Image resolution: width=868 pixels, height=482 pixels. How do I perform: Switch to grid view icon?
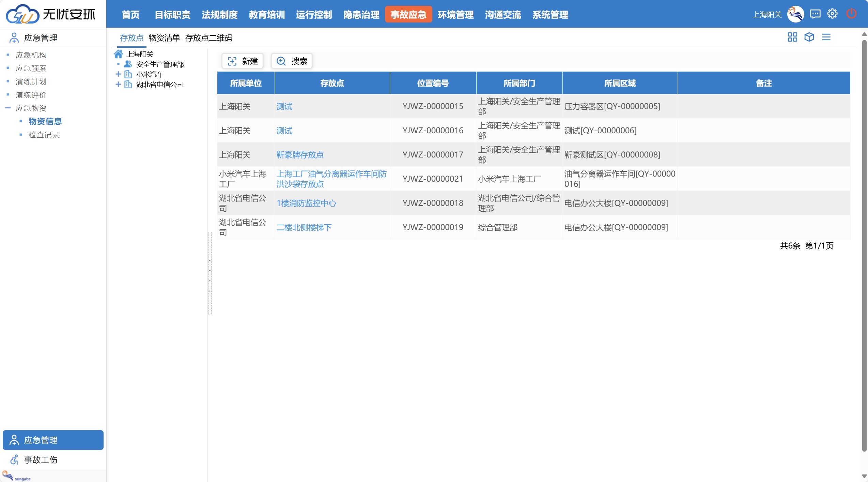(x=792, y=37)
